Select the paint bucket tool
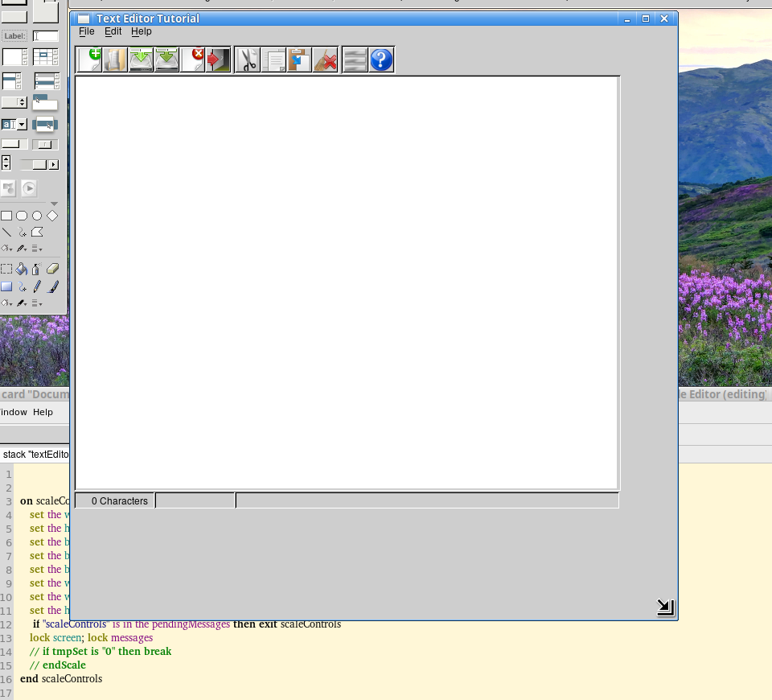 point(22,270)
